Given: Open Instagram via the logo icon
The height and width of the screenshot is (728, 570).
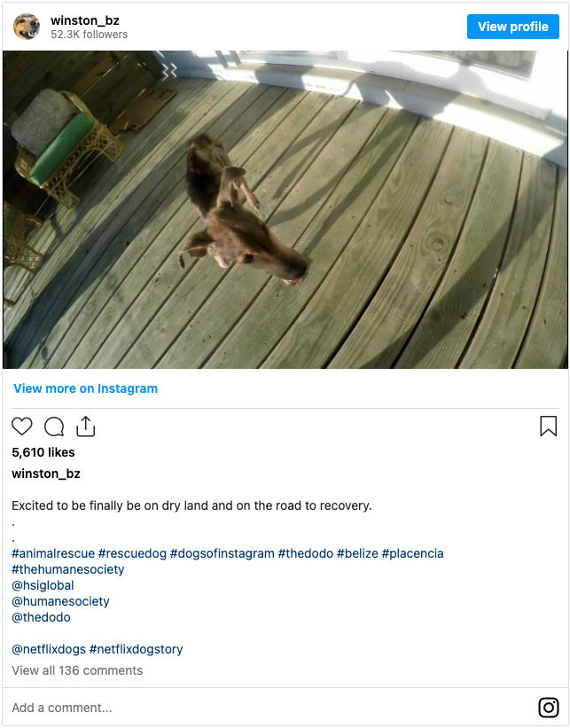Looking at the screenshot, I should coord(548,707).
